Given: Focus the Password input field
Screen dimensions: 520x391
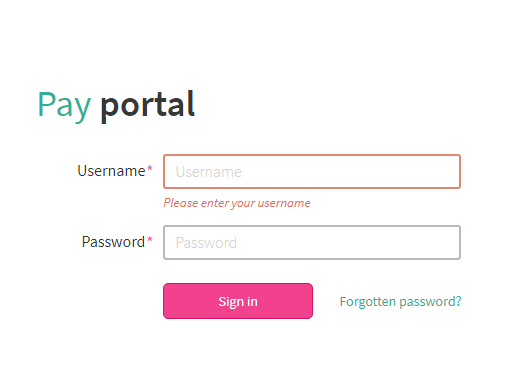Looking at the screenshot, I should coord(312,242).
